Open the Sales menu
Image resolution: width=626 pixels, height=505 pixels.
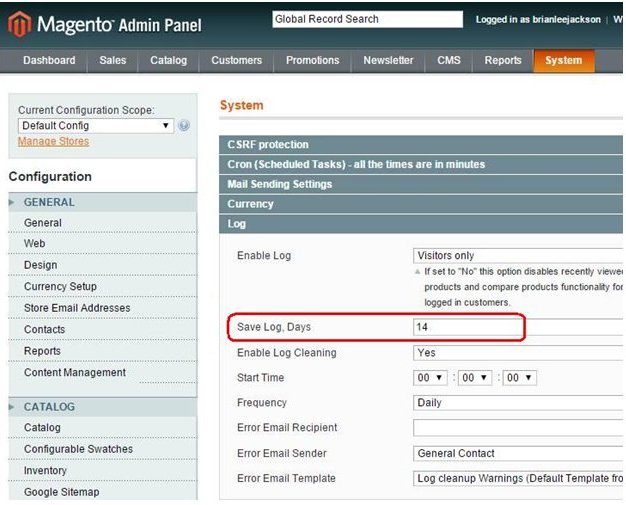click(113, 60)
